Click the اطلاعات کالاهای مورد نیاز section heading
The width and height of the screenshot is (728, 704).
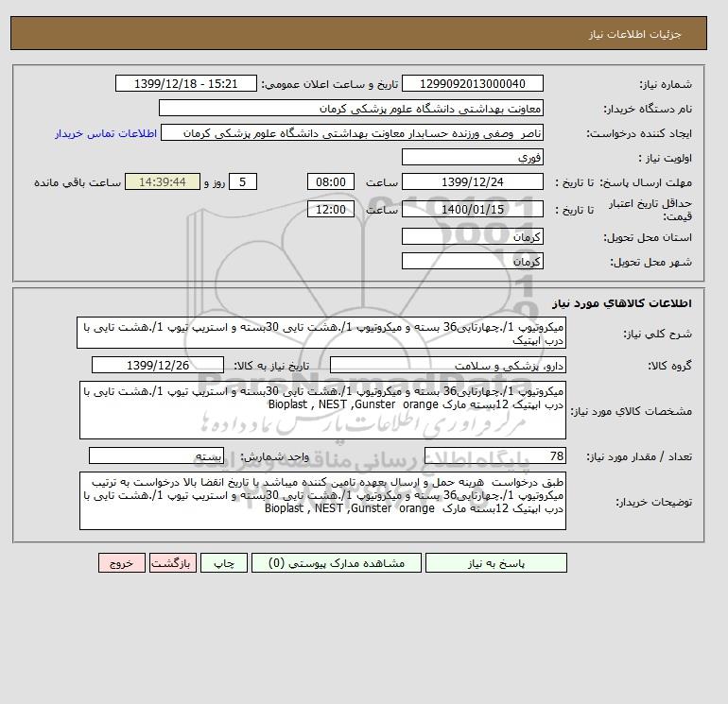622,303
